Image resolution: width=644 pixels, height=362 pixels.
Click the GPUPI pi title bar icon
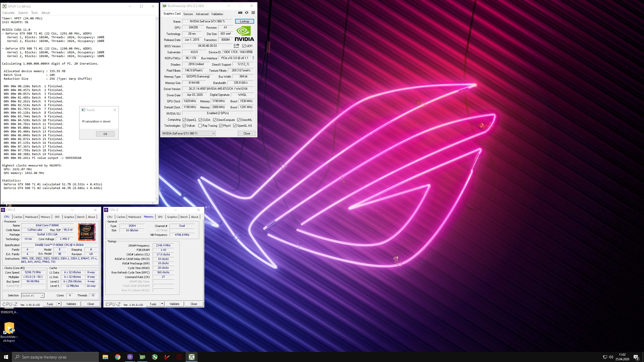click(4, 6)
